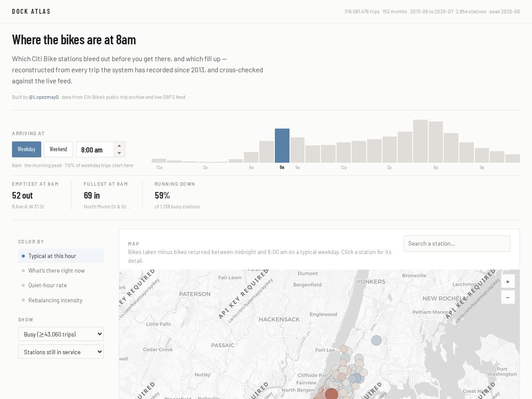This screenshot has height=399, width=532.
Task: Click the HACKENSACK map label
Action: coord(279,319)
